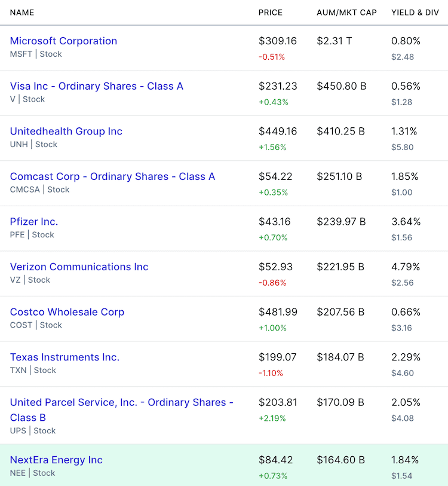448x486 pixels.
Task: Click the NAME column header
Action: click(22, 13)
